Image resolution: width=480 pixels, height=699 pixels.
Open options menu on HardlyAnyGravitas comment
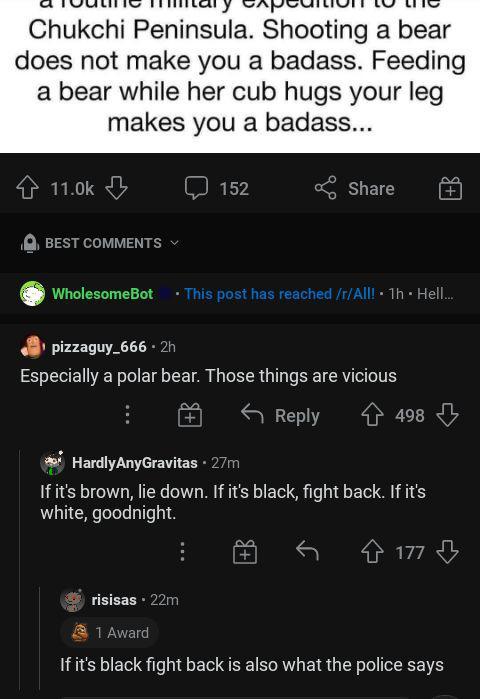(182, 552)
